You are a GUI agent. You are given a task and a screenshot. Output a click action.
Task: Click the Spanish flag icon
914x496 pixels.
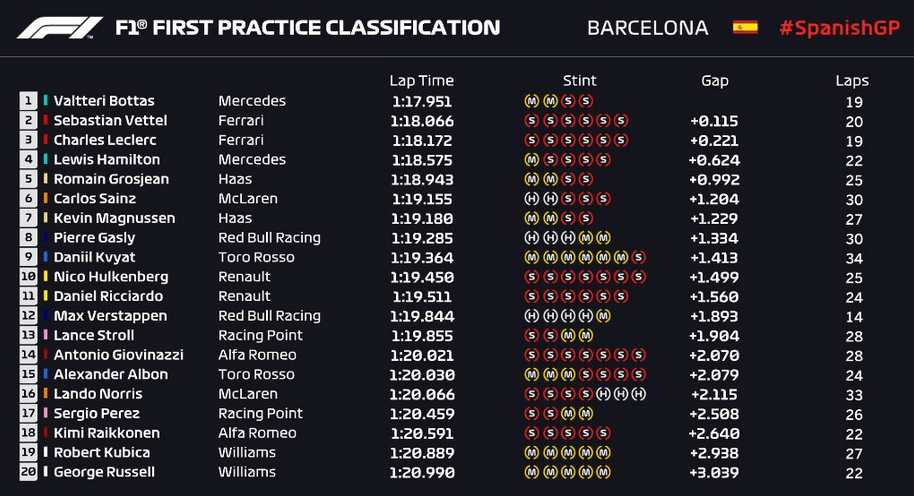745,27
